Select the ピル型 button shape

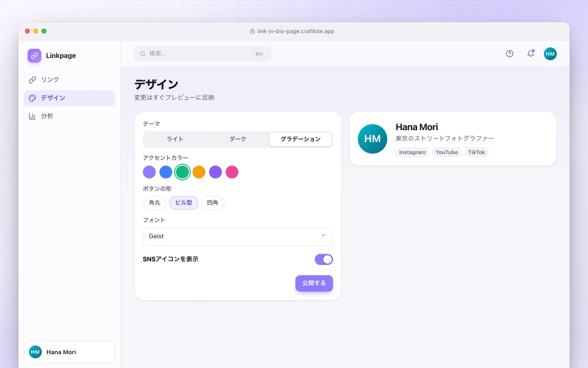184,203
